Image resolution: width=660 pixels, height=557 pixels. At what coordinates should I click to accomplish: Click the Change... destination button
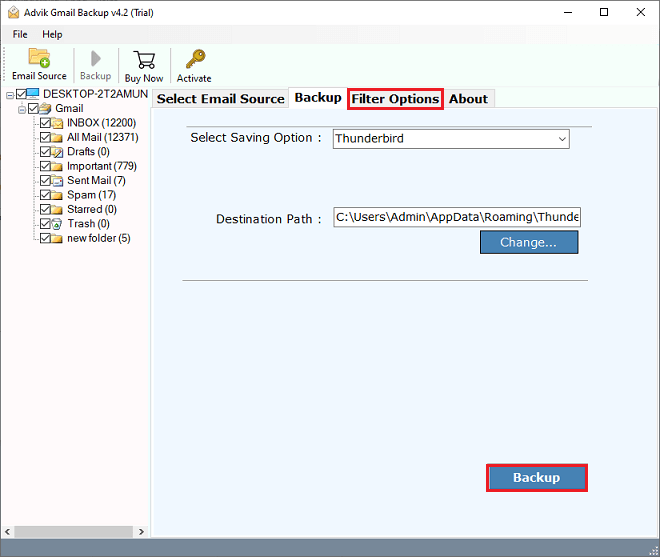528,242
